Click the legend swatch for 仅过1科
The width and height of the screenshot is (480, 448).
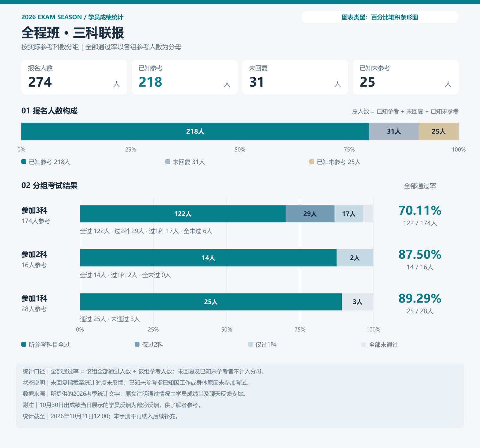coord(250,344)
